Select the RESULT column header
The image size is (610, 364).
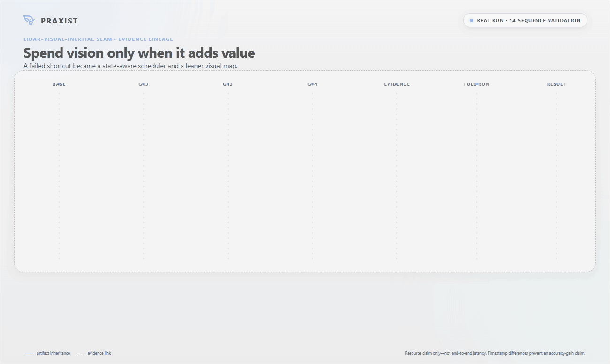[x=557, y=84]
